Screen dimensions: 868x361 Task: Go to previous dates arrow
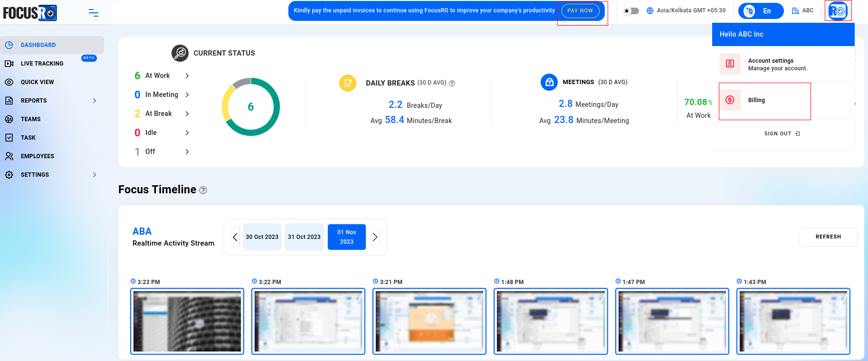coord(235,237)
